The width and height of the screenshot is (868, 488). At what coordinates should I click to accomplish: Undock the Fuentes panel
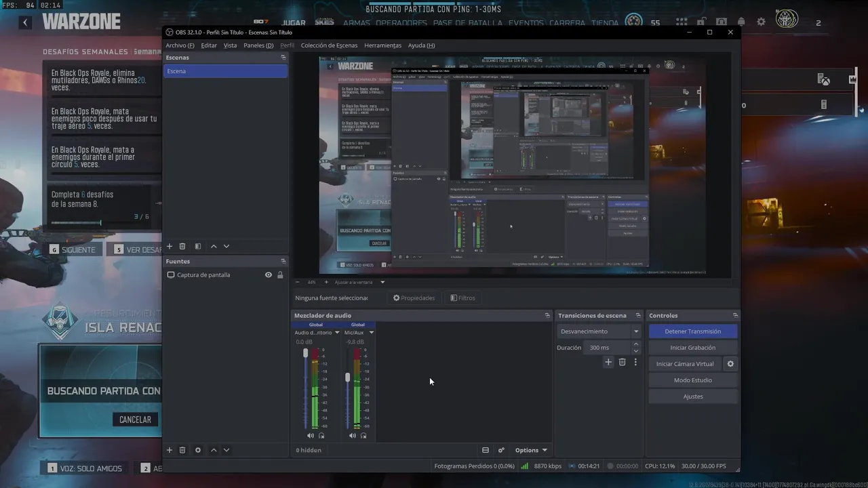283,261
